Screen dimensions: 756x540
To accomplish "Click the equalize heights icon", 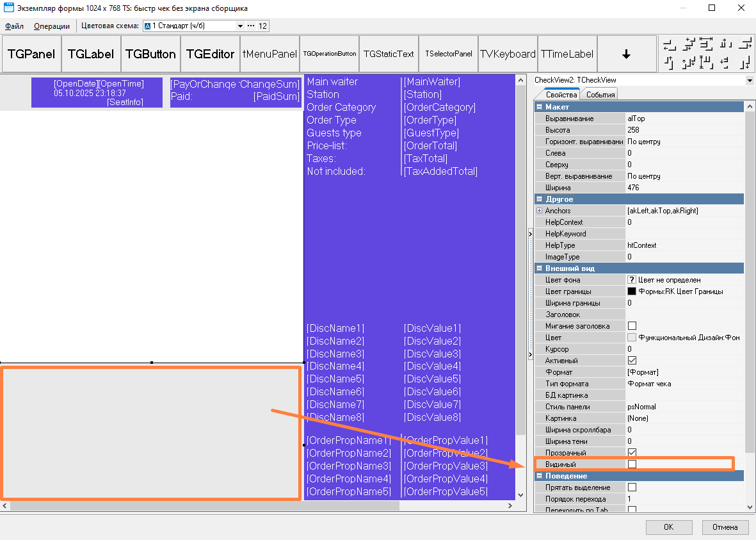I will pyautogui.click(x=706, y=63).
